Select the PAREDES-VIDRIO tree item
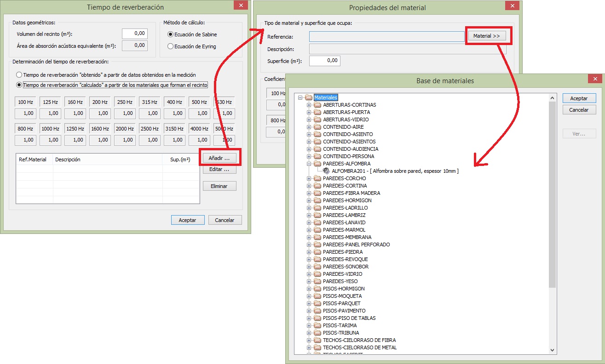The height and width of the screenshot is (364, 605). [342, 274]
